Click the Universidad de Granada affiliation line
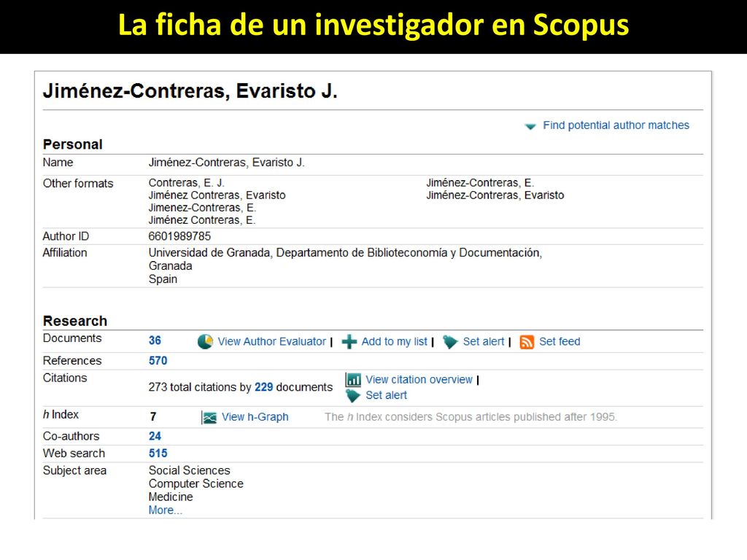 tap(345, 253)
